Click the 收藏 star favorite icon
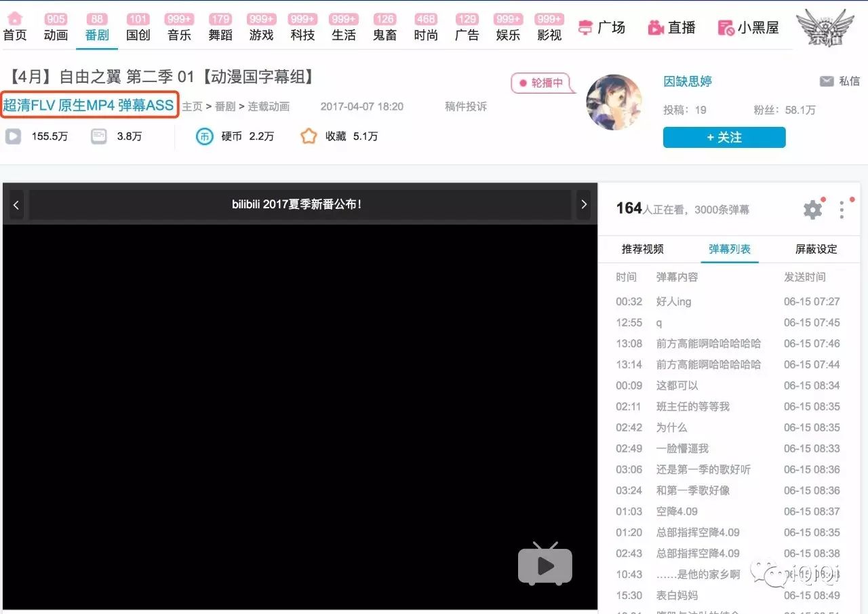868x614 pixels. 309,136
